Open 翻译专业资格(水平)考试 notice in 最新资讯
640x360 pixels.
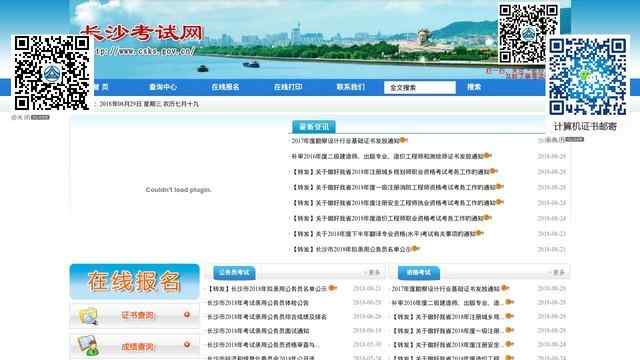point(383,234)
